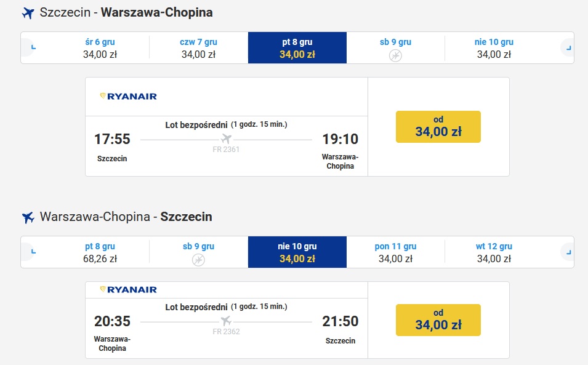Pick return date pon 11 gru
588x365 pixels.
coord(396,252)
